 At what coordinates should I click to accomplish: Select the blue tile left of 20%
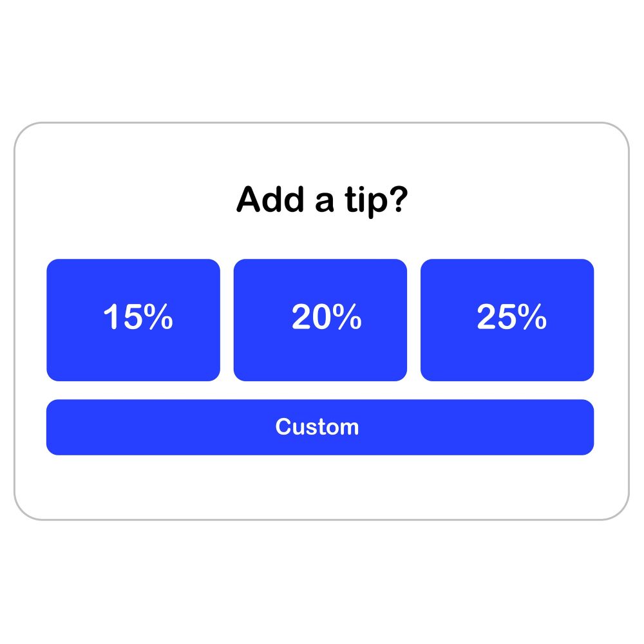tap(133, 320)
